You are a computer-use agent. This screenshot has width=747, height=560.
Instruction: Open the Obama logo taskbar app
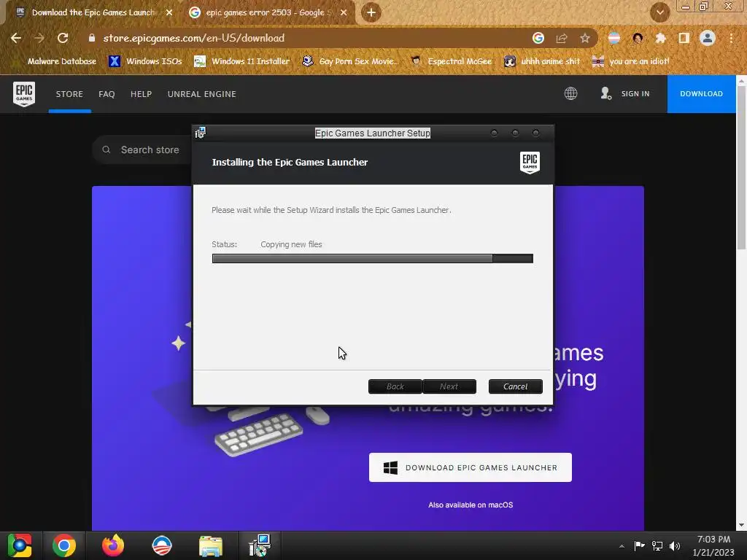pos(161,545)
